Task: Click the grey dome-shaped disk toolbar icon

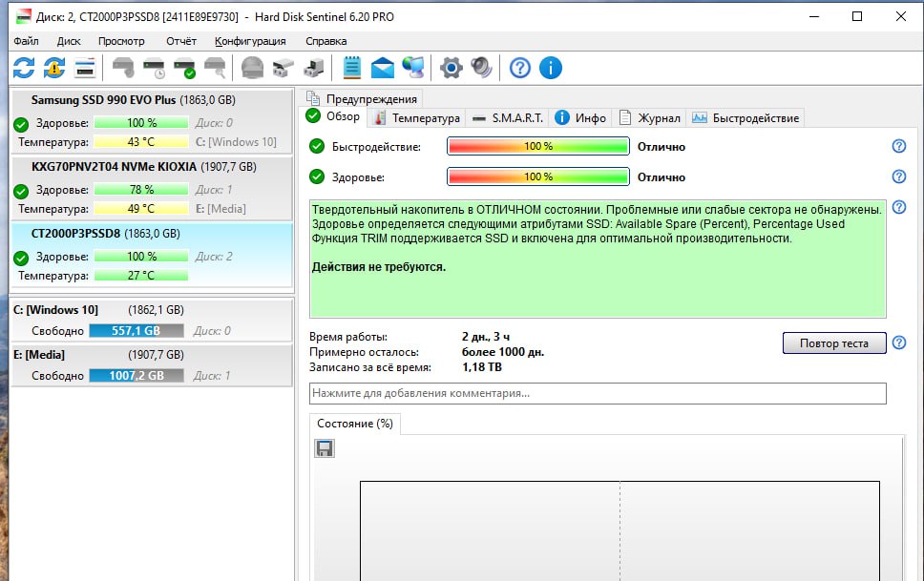Action: [252, 68]
